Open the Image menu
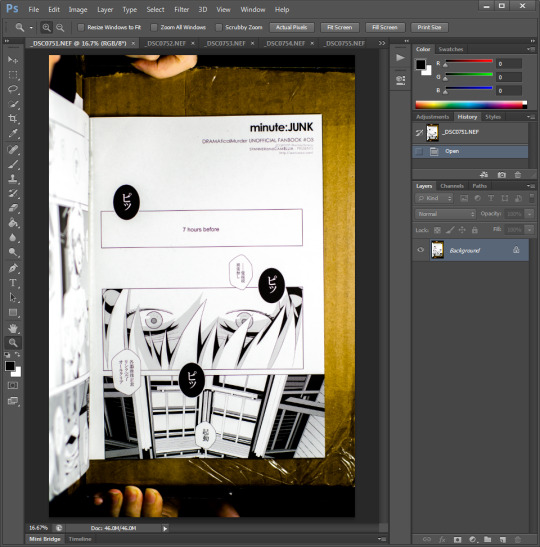This screenshot has height=547, width=540. 78,9
